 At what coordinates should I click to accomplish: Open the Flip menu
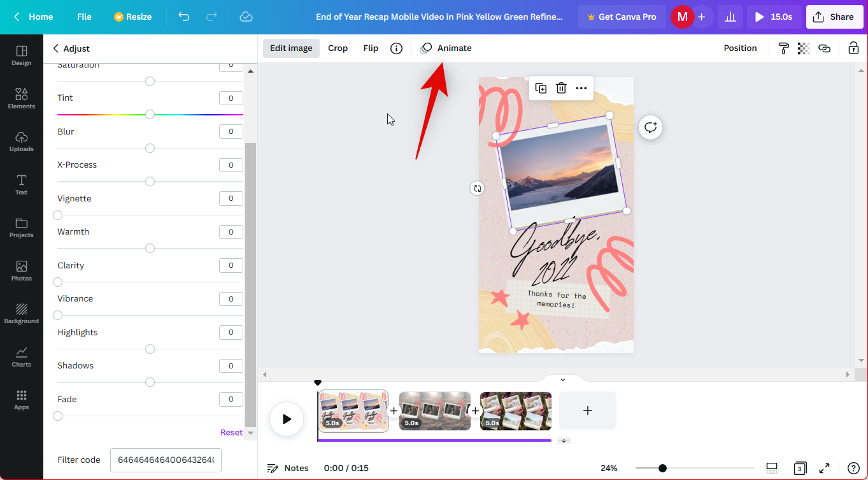371,48
